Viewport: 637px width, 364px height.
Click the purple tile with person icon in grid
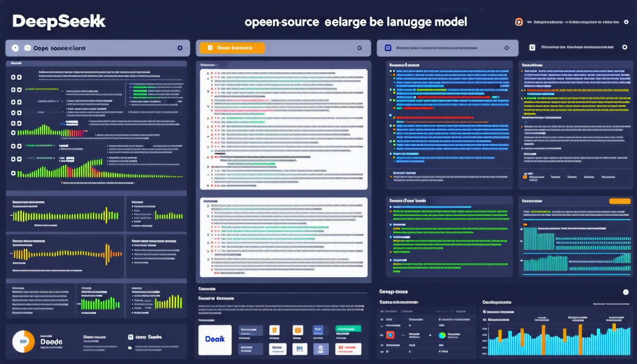click(x=321, y=349)
